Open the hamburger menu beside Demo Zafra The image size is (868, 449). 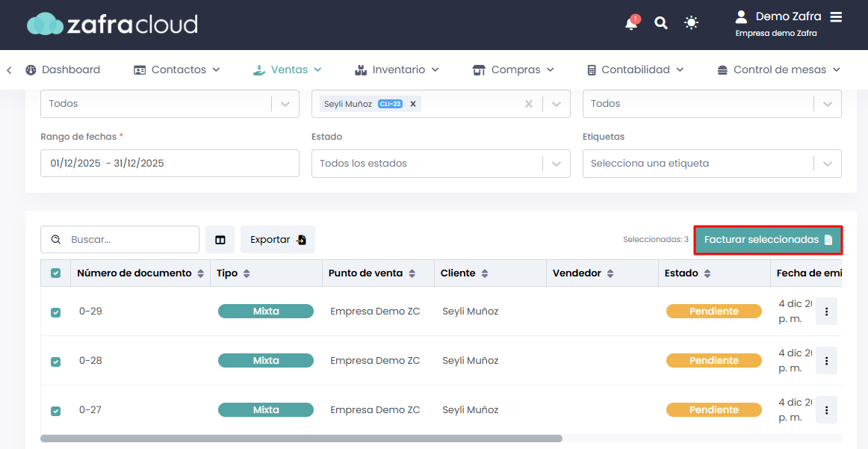(836, 16)
